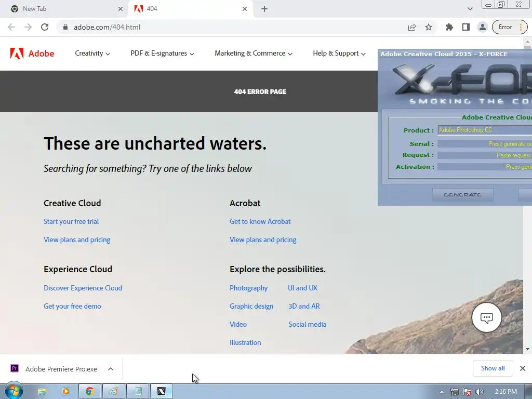532x399 pixels.
Task: Click Start your free trial link
Action: (71, 221)
